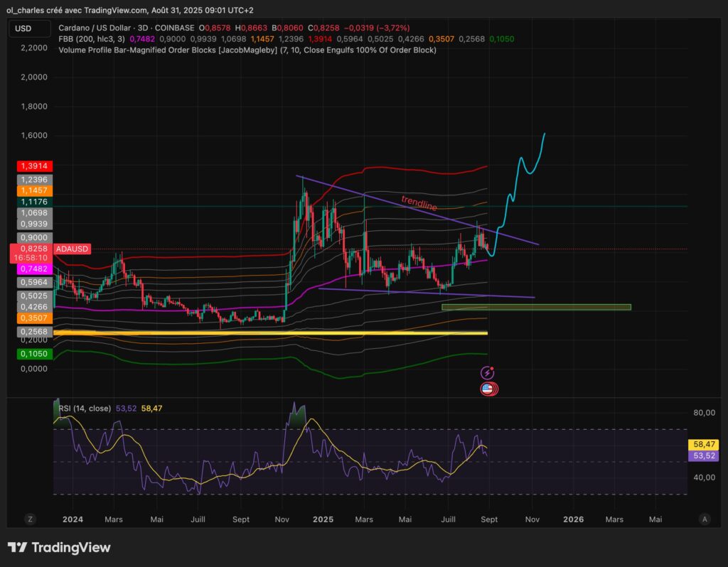Click the Cardano / US Dollar symbol title
This screenshot has width=728, height=567.
pos(101,28)
